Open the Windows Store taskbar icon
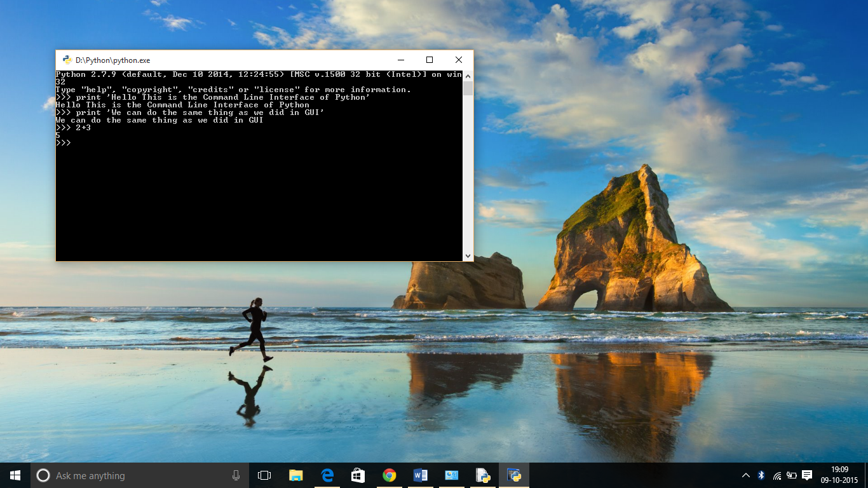Screen dimensions: 868x488 tap(358, 475)
